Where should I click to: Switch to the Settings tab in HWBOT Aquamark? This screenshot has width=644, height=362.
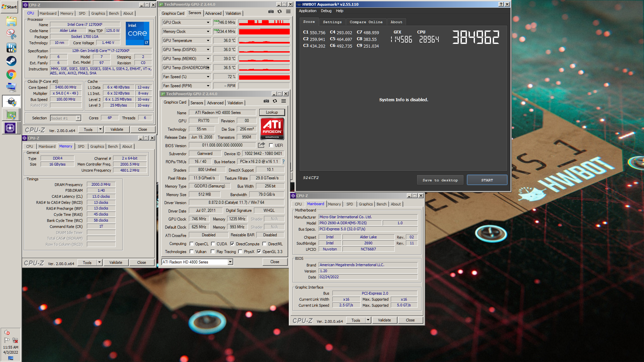click(x=332, y=22)
